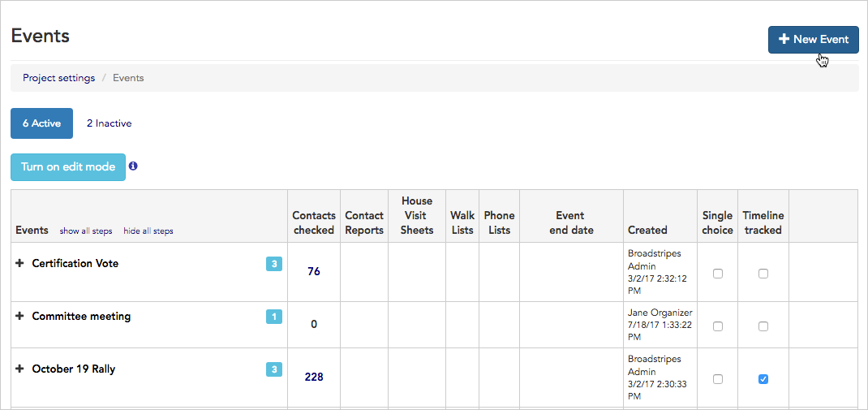Viewport: 868px width, 410px height.
Task: Click the Committee meeting event name
Action: (x=81, y=317)
